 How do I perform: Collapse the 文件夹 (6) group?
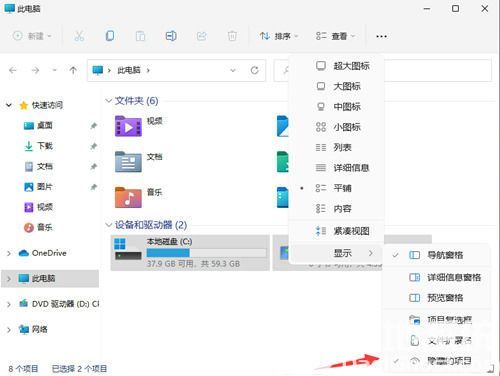pyautogui.click(x=108, y=100)
